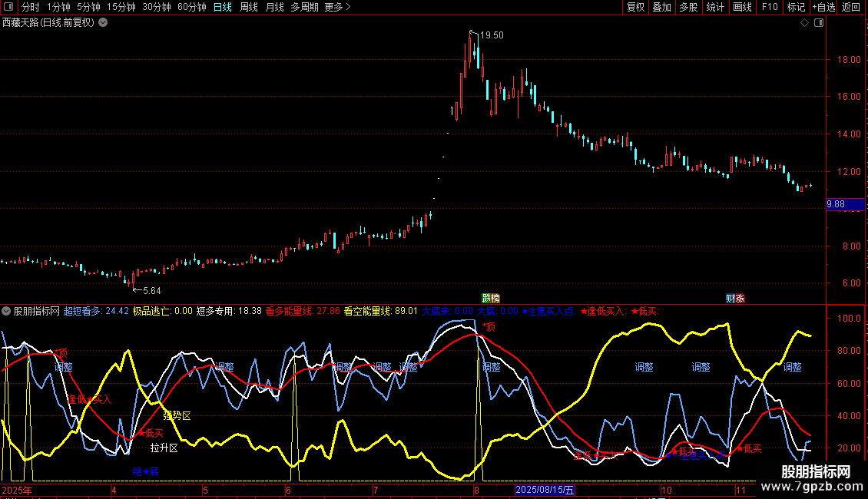Open the 跌榜 tag below the chart
The image size is (868, 499).
[491, 298]
